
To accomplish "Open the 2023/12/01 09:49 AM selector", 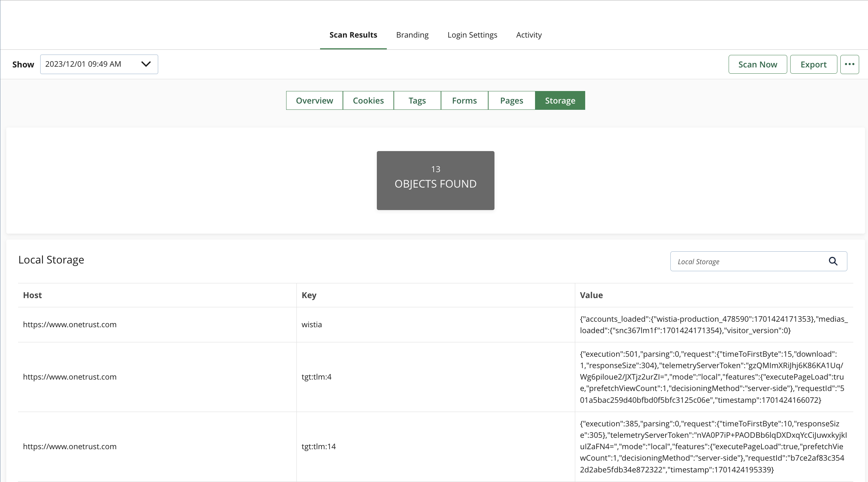I will tap(99, 64).
